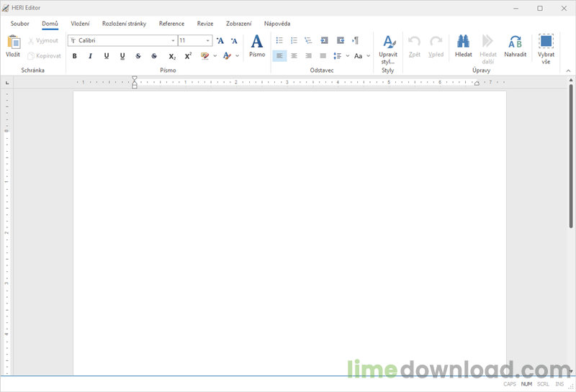
Task: Increase paragraph indent
Action: tap(341, 40)
